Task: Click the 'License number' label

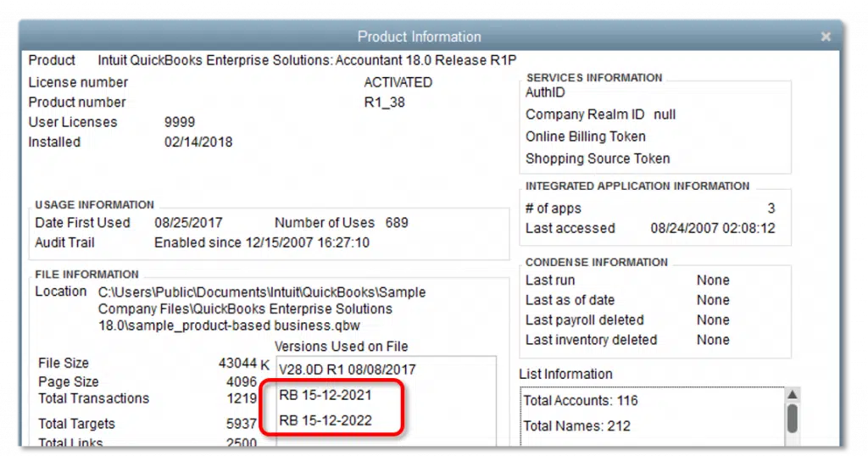Action: tap(78, 82)
